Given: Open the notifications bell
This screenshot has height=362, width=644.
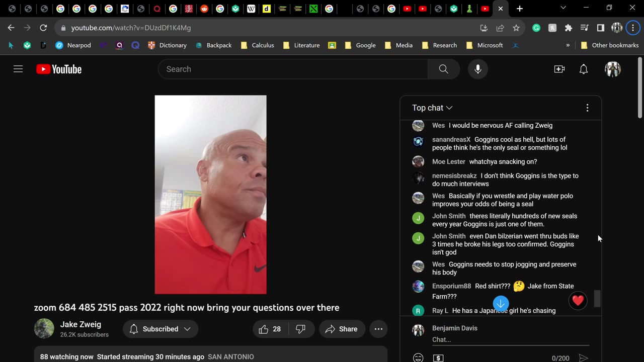Looking at the screenshot, I should click(584, 69).
